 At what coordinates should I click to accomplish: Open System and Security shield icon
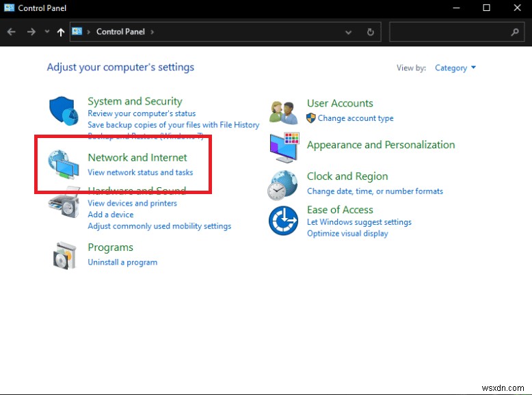[x=64, y=111]
